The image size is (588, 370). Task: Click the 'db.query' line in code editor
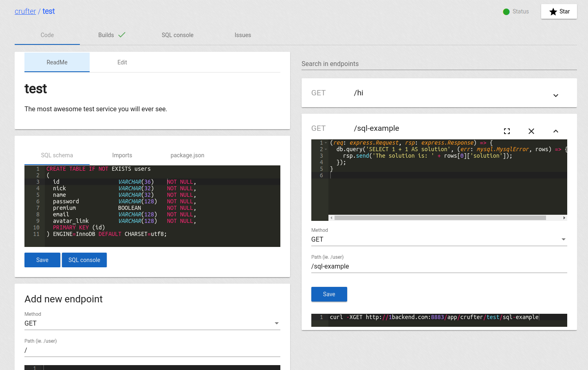click(x=451, y=150)
